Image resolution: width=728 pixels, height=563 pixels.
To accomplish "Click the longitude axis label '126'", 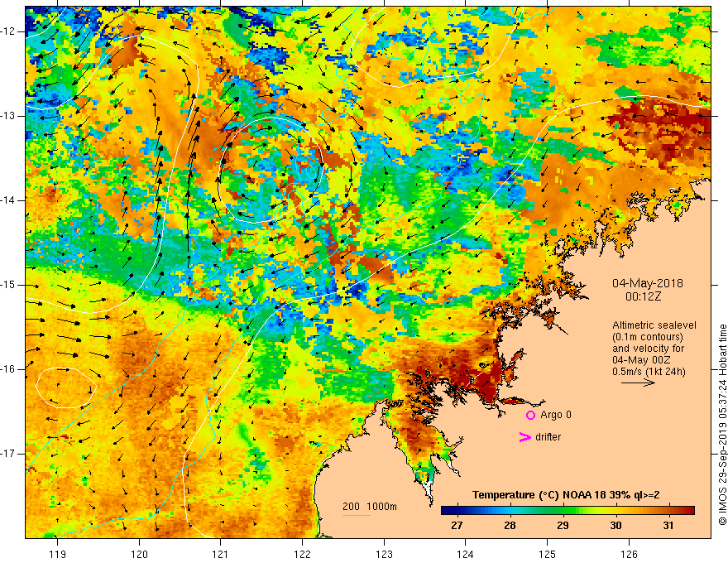I will pyautogui.click(x=629, y=554).
